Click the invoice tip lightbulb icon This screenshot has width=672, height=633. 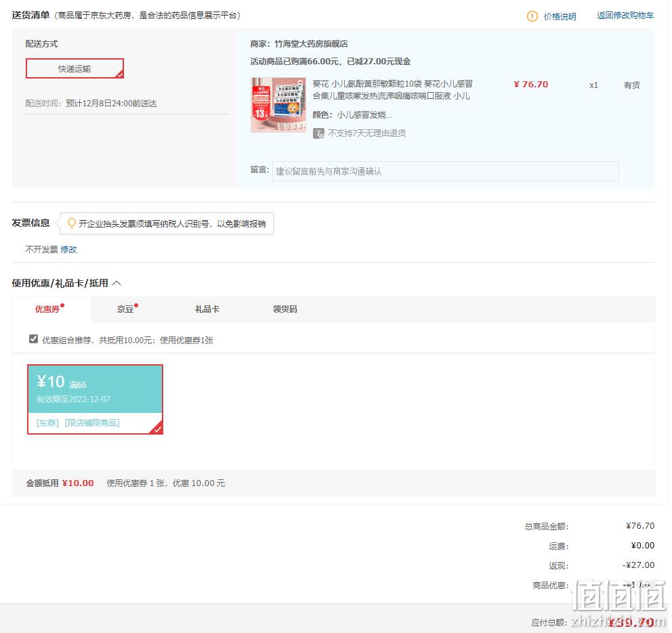(72, 223)
